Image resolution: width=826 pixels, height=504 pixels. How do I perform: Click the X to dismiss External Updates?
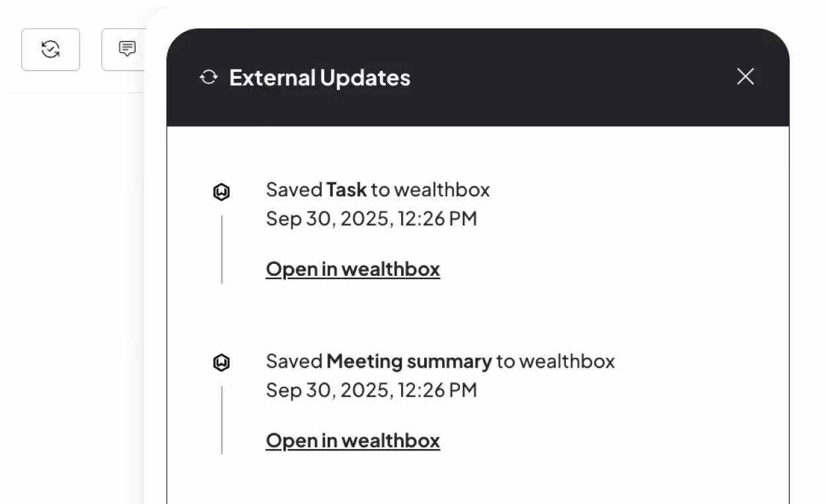click(745, 77)
